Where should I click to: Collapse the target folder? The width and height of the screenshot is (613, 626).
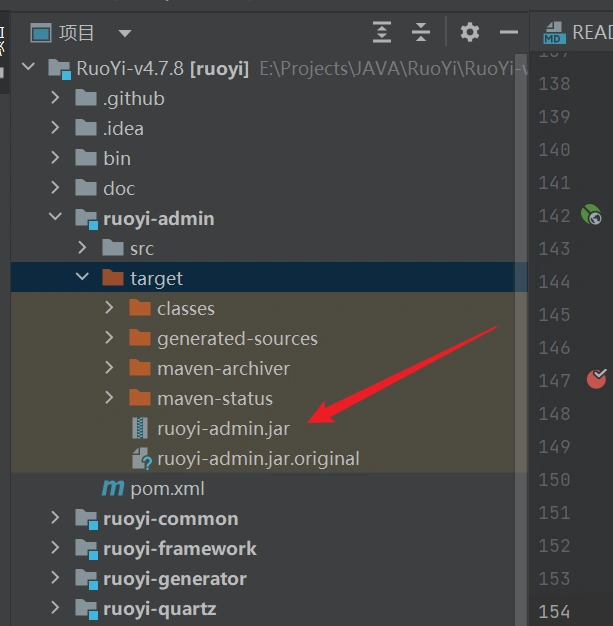pos(83,279)
